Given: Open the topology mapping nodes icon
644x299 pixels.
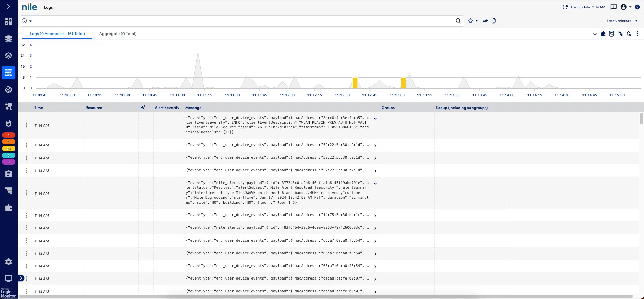Looking at the screenshot, I should pos(9,106).
